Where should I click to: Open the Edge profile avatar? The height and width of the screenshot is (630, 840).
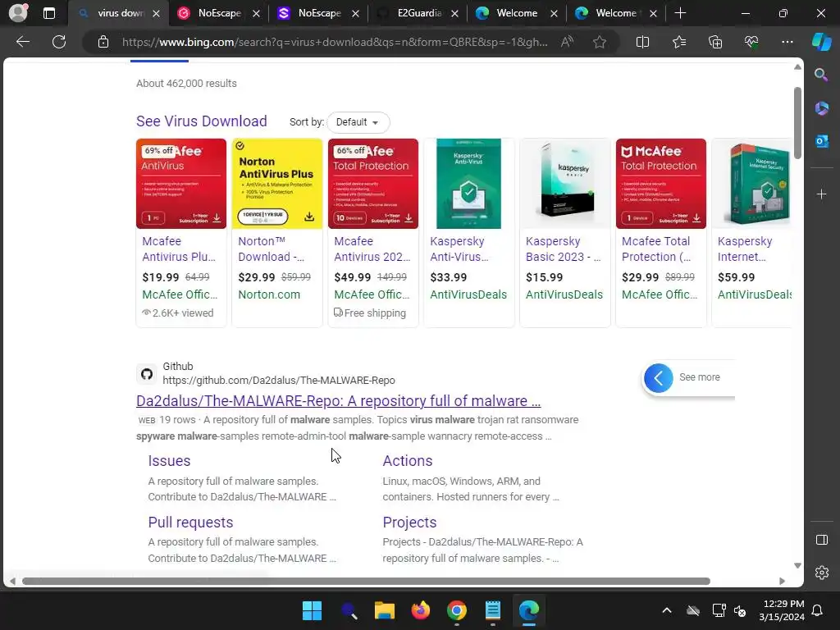pos(18,13)
